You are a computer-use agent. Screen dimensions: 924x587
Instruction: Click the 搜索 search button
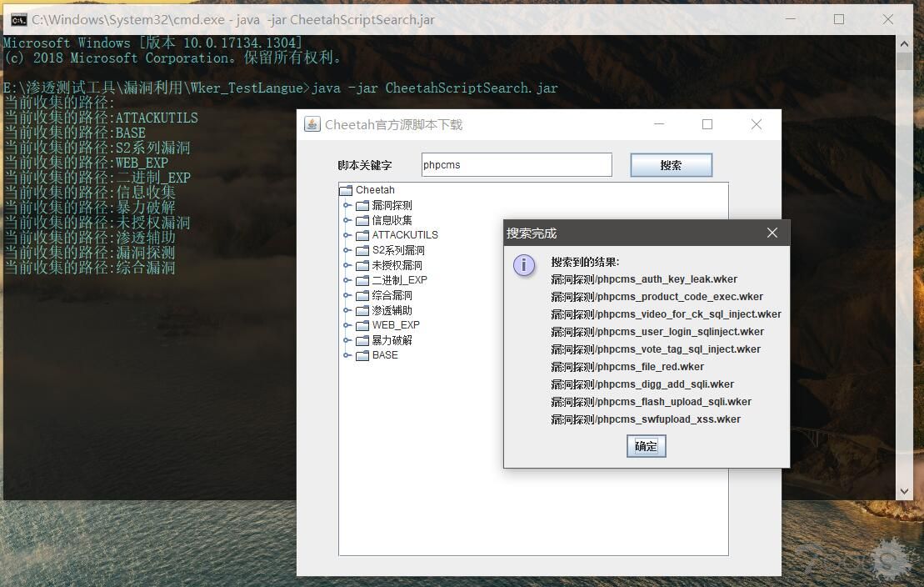tap(671, 165)
